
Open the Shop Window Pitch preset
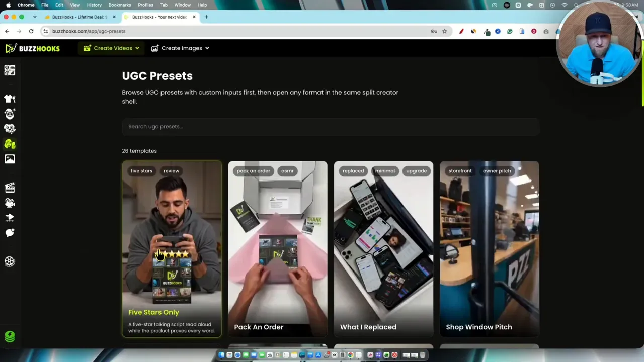tap(490, 249)
